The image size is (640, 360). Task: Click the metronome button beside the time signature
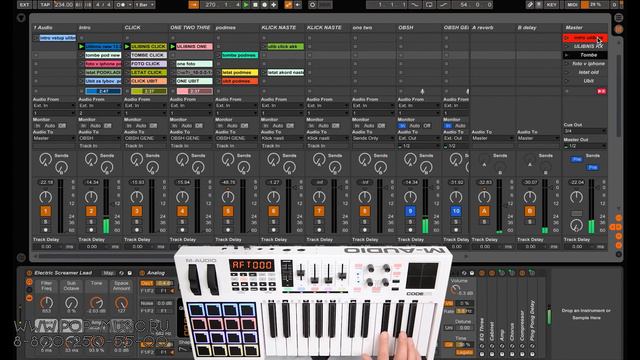(122, 5)
